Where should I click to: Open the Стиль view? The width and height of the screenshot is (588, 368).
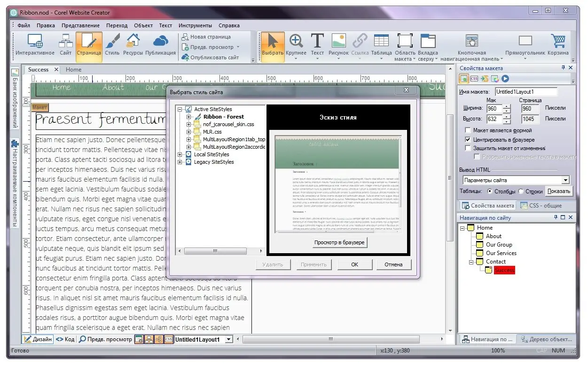pos(112,46)
